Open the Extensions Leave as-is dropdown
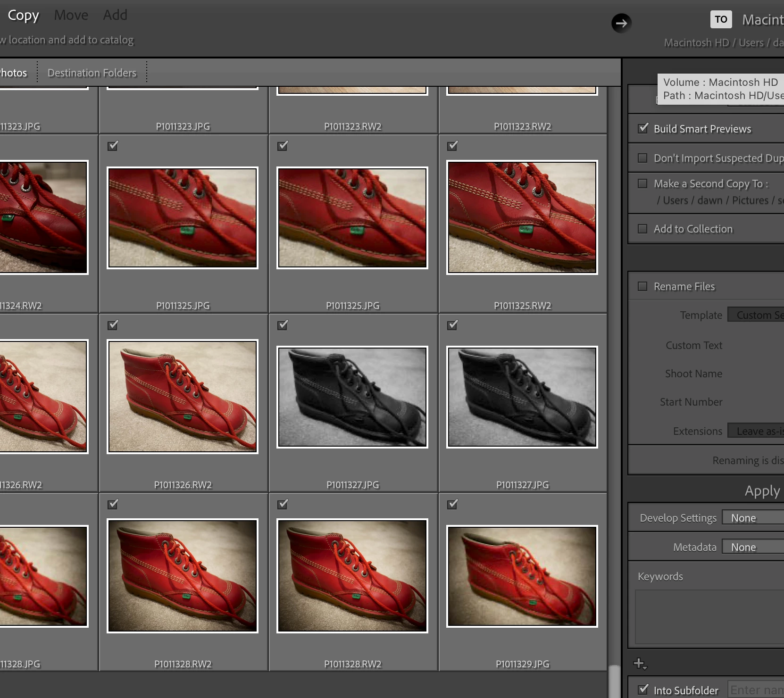This screenshot has width=784, height=698. click(756, 431)
